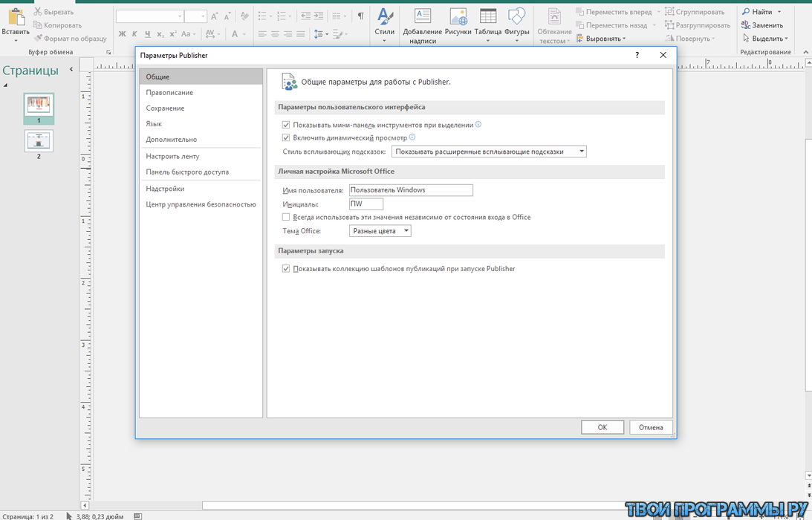Open Тема Office dropdown

380,231
